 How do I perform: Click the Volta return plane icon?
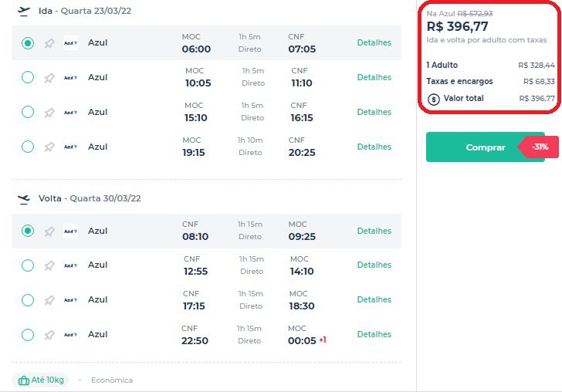tap(24, 199)
